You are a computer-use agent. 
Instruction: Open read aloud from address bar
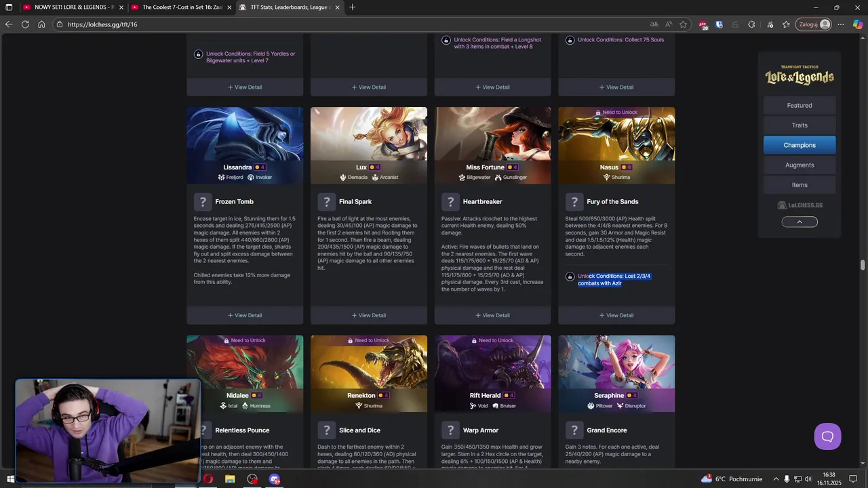(669, 24)
